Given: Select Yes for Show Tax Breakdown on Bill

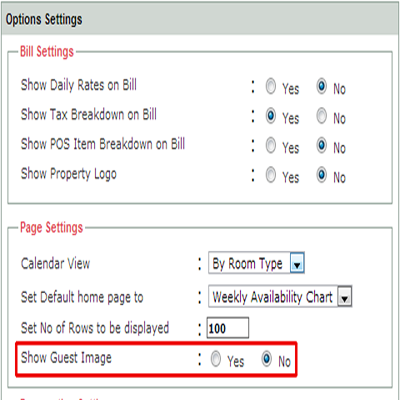Looking at the screenshot, I should click(271, 116).
